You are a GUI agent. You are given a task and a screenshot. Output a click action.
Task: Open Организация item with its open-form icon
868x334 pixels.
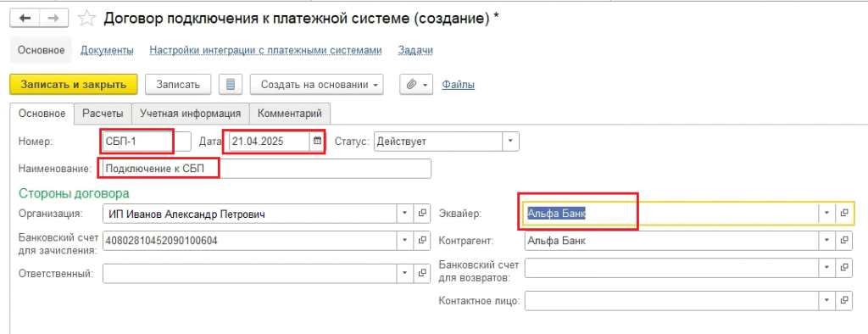(422, 213)
